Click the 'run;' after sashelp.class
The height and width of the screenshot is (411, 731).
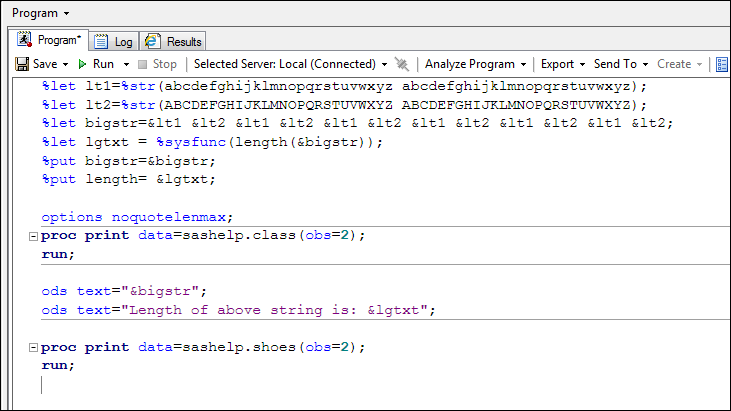click(x=58, y=254)
